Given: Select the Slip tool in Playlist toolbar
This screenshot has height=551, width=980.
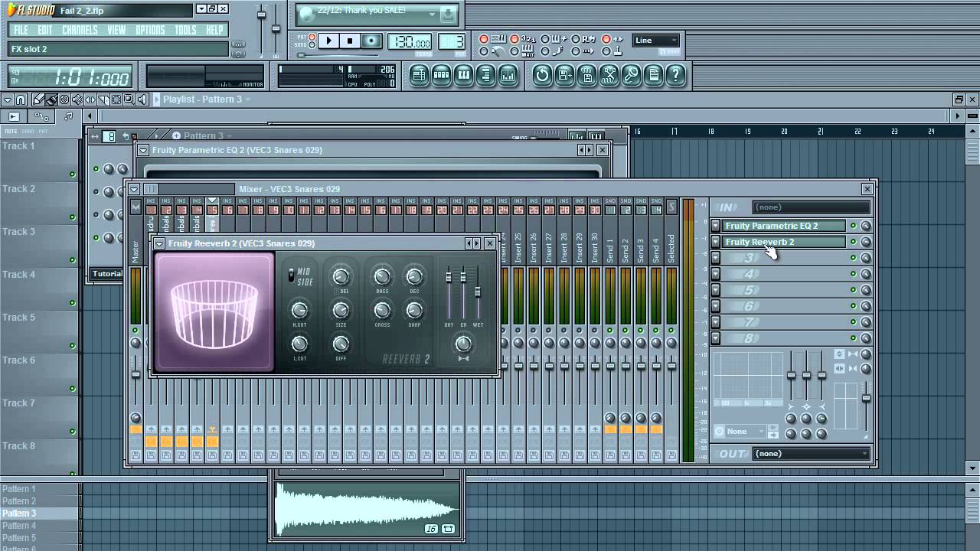Looking at the screenshot, I should coord(90,99).
